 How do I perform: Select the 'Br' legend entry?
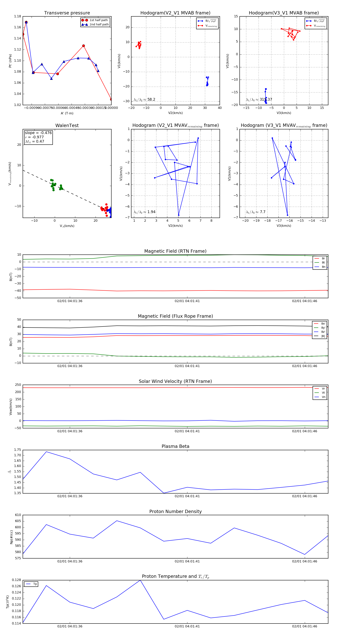coord(320,259)
